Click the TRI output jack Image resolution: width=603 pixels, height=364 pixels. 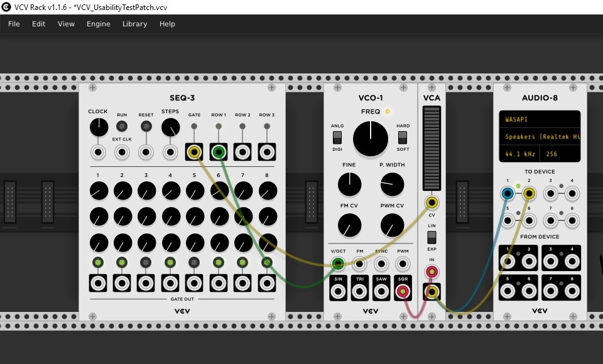point(359,291)
